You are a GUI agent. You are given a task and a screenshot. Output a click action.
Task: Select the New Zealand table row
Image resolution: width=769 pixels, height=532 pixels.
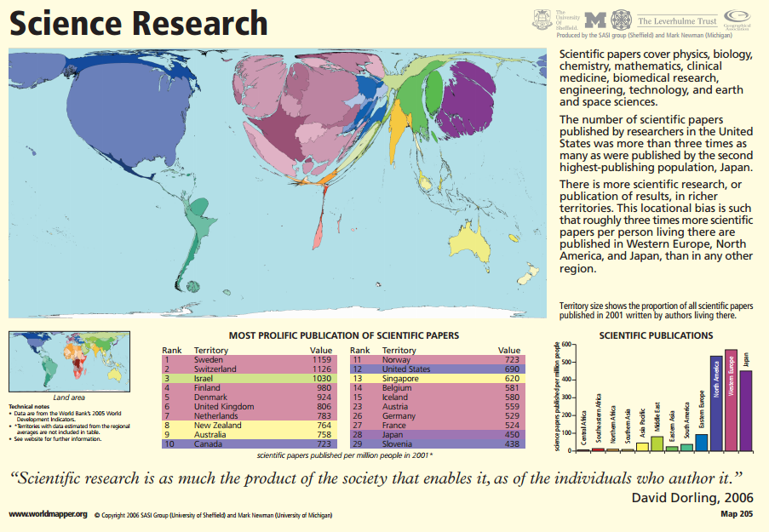click(x=250, y=425)
